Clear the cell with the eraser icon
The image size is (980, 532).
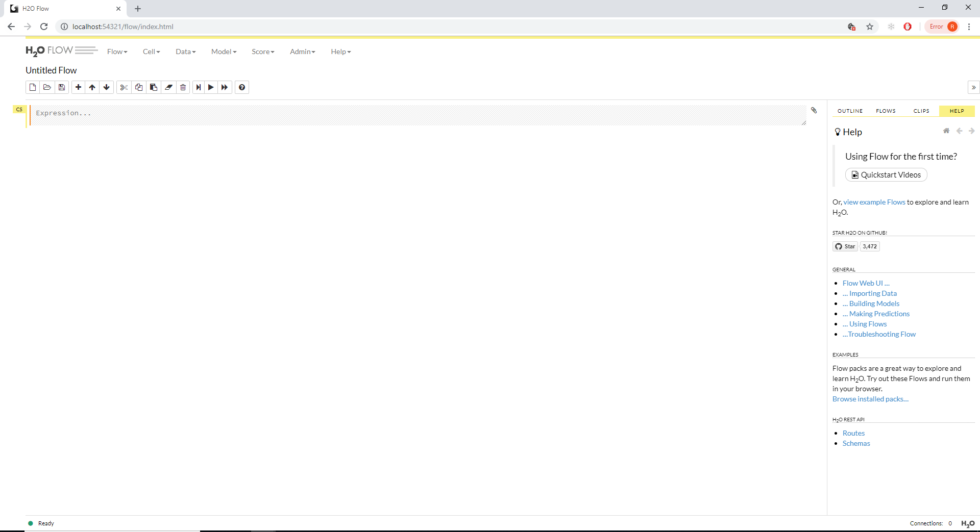click(x=168, y=87)
